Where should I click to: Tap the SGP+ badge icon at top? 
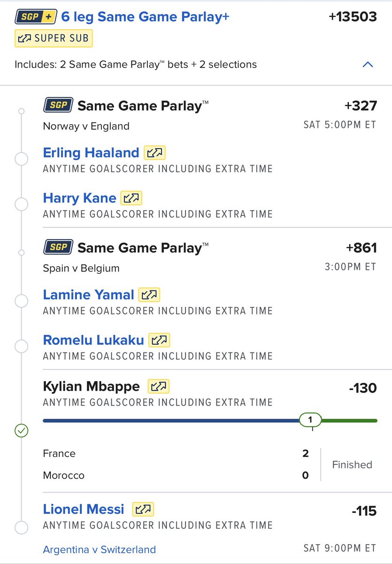pos(36,17)
